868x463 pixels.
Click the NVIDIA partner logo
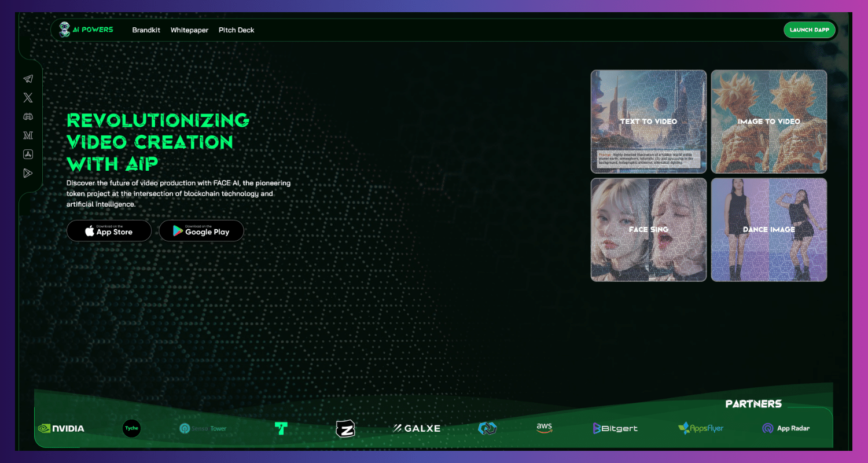point(61,428)
